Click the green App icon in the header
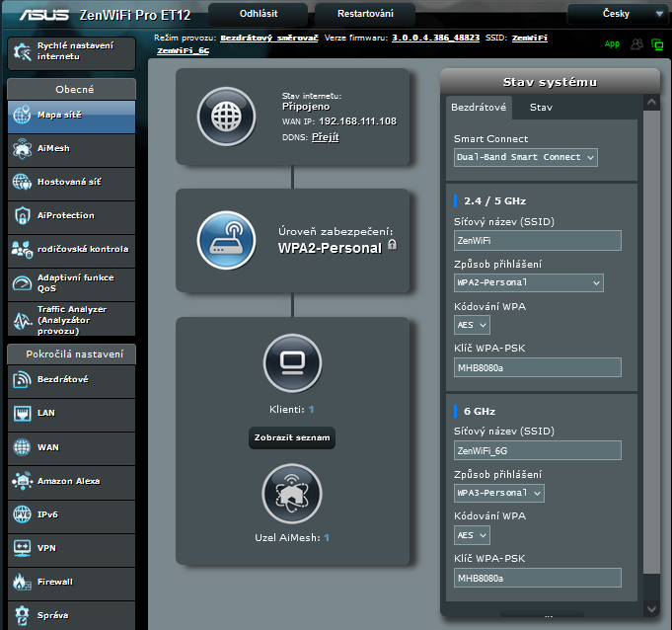Image resolution: width=672 pixels, height=630 pixels. click(x=612, y=44)
